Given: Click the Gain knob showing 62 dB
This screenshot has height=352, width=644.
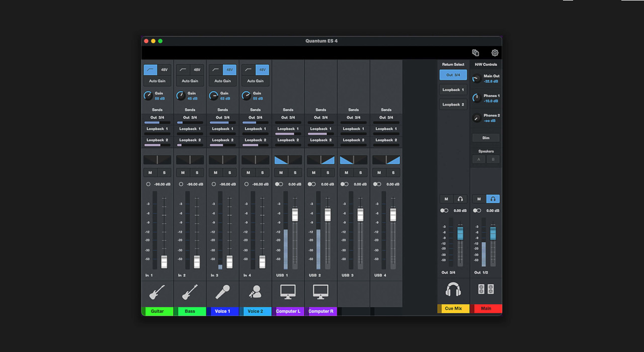Looking at the screenshot, I should click(213, 96).
